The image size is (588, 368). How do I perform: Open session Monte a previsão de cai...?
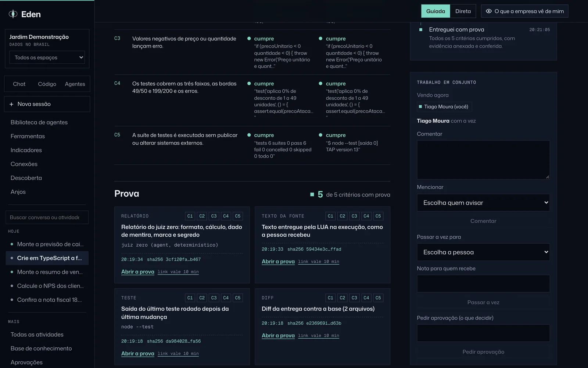point(47,244)
